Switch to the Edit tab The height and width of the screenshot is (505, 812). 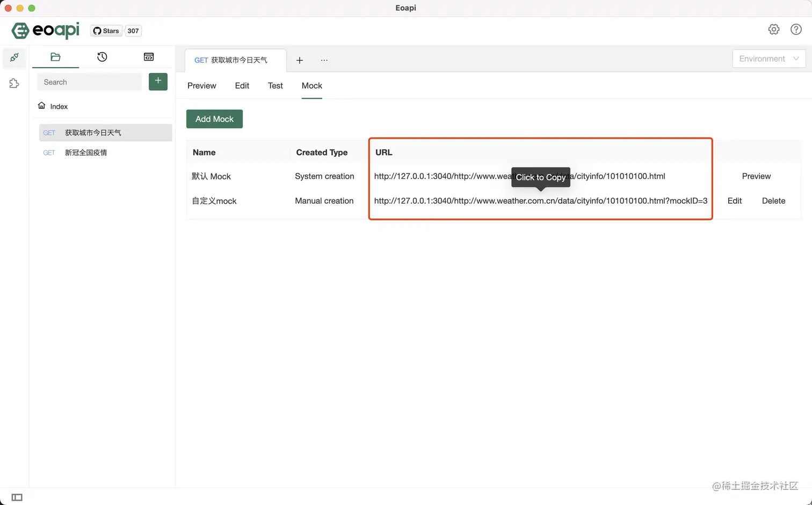[x=242, y=86]
